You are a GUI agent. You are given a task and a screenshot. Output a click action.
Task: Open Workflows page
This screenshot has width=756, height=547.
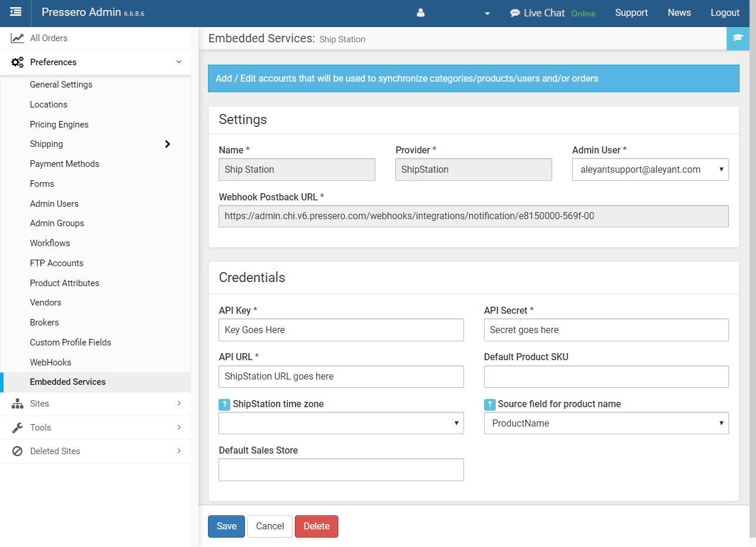pyautogui.click(x=50, y=243)
